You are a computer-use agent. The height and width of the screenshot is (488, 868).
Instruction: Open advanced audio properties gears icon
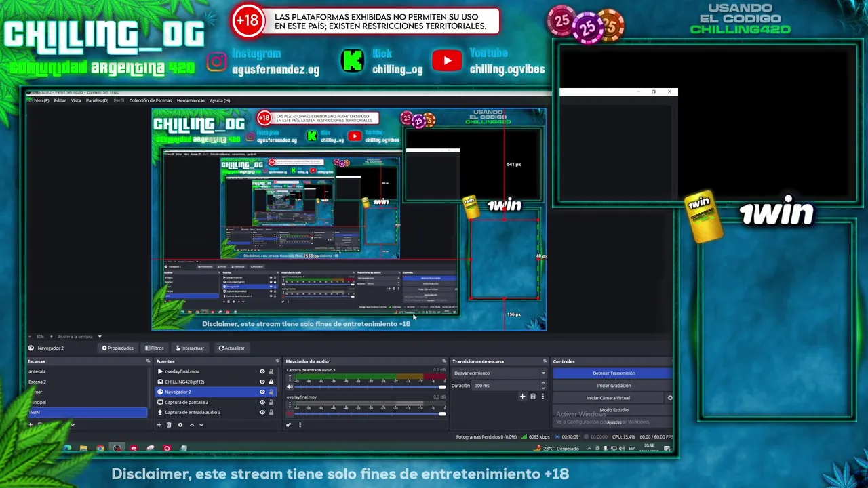289,425
